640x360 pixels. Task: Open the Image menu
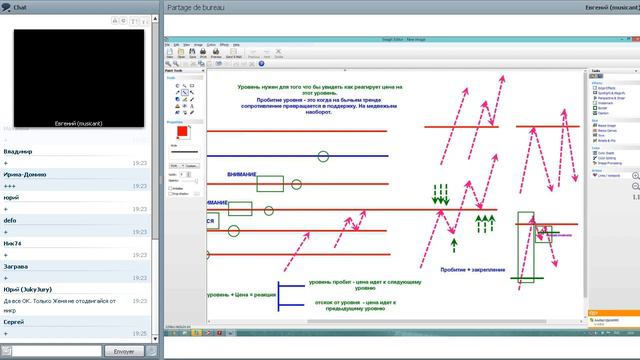pos(198,45)
